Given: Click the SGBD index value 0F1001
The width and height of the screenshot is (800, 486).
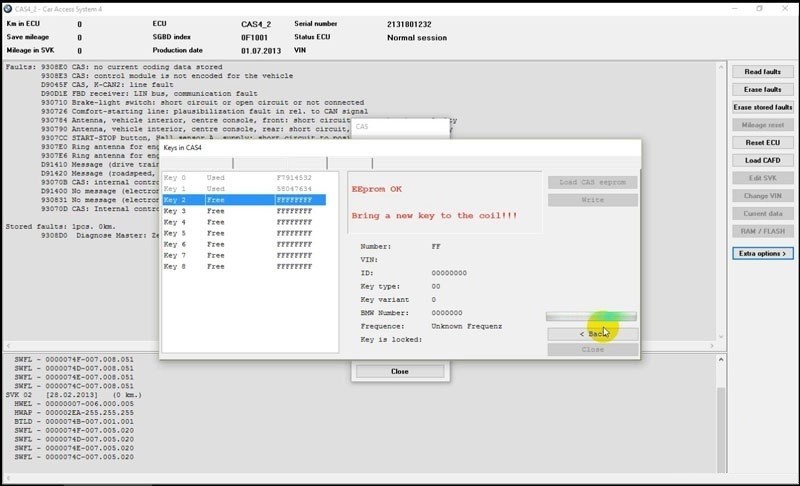Looking at the screenshot, I should point(254,38).
